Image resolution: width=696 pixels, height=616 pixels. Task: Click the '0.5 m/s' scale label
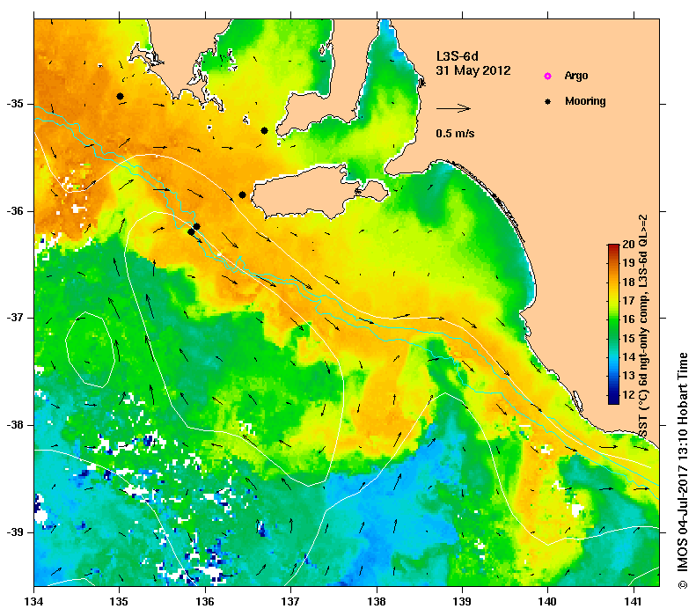(x=455, y=134)
